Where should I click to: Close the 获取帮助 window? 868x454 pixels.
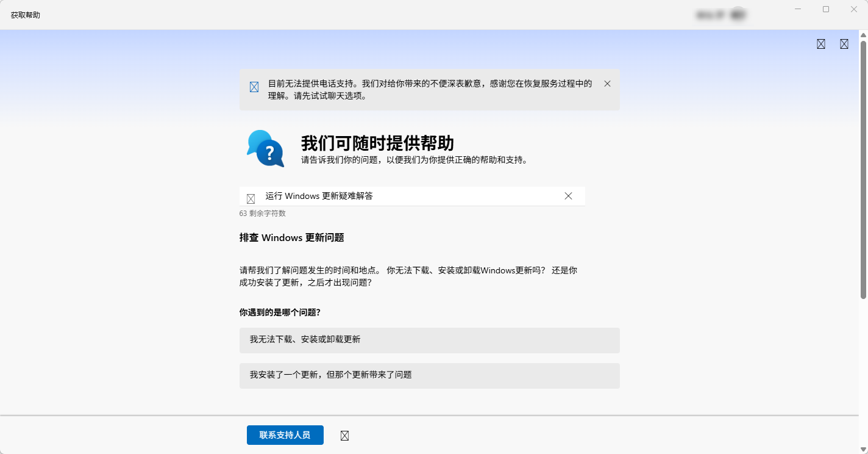pos(854,9)
